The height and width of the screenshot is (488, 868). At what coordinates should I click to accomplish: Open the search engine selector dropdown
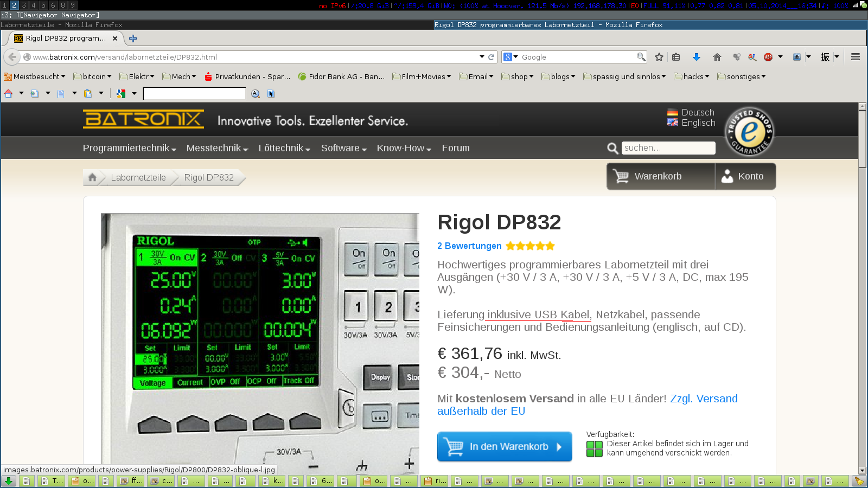[x=510, y=57]
